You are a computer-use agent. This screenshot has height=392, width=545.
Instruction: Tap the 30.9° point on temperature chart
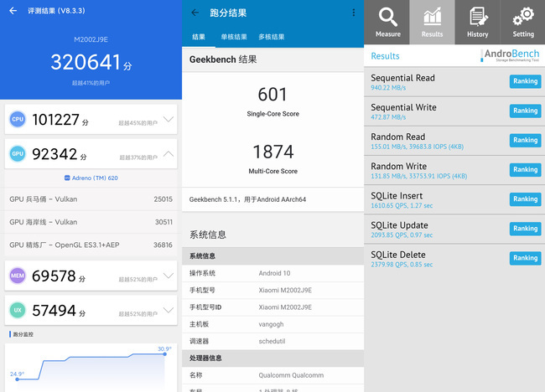[x=164, y=353]
